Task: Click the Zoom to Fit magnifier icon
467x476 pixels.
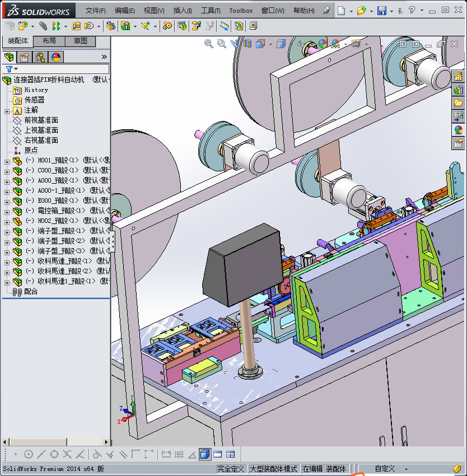Action: coord(209,44)
